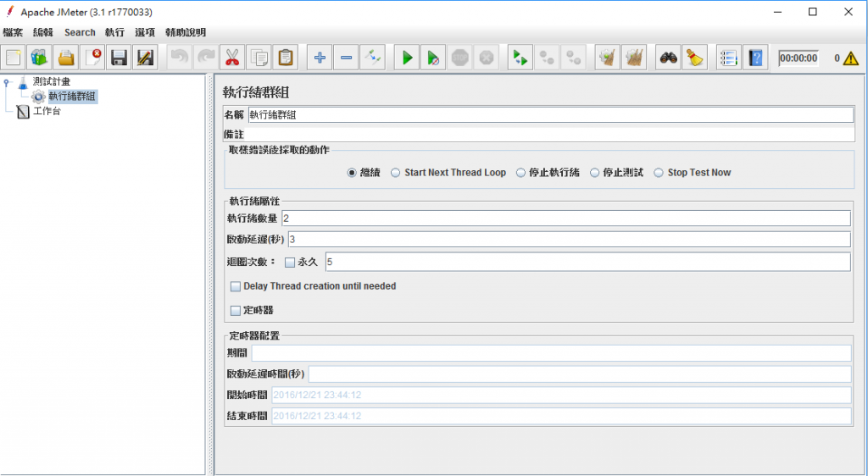This screenshot has width=868, height=476.
Task: Toggle the 永久 checkbox
Action: point(290,263)
